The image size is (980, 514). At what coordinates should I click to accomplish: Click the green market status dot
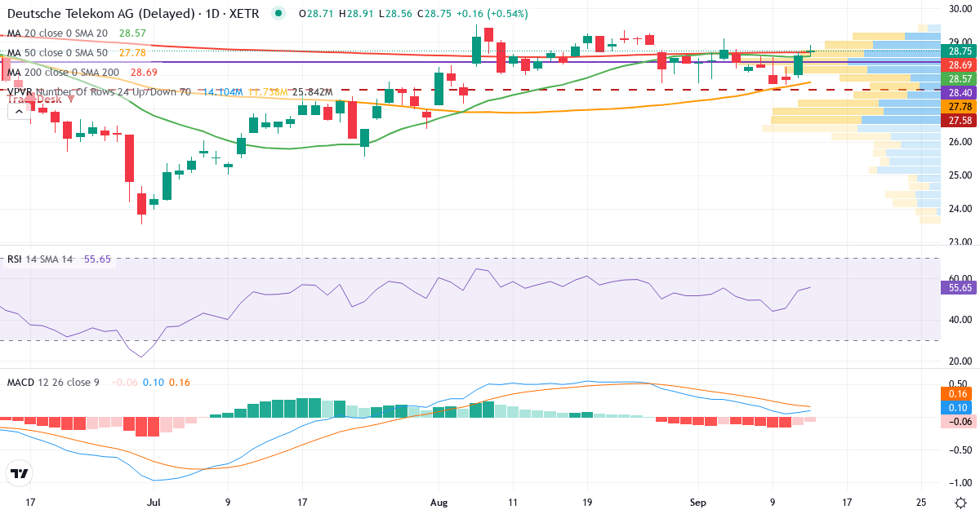[x=279, y=14]
